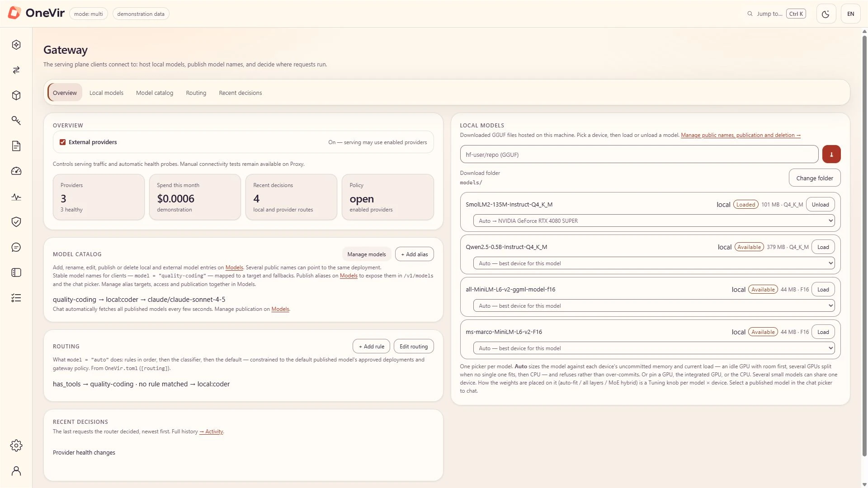Open the key icon in sidebar
The image size is (868, 488).
pyautogui.click(x=16, y=120)
